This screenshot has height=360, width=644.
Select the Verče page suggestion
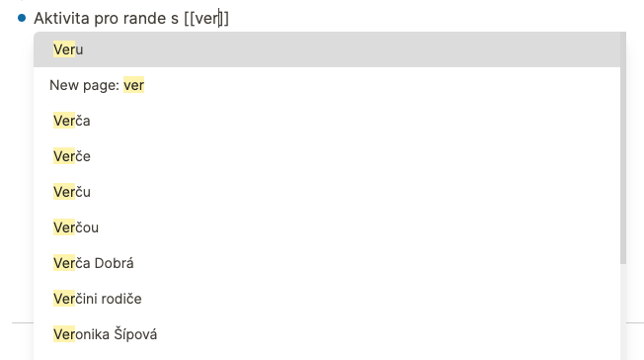pyautogui.click(x=327, y=156)
